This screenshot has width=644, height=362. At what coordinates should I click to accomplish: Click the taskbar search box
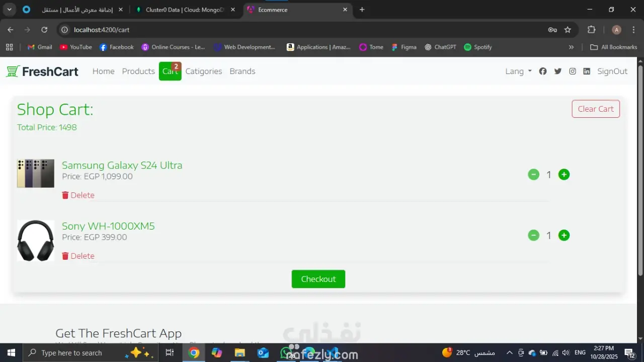click(x=91, y=353)
